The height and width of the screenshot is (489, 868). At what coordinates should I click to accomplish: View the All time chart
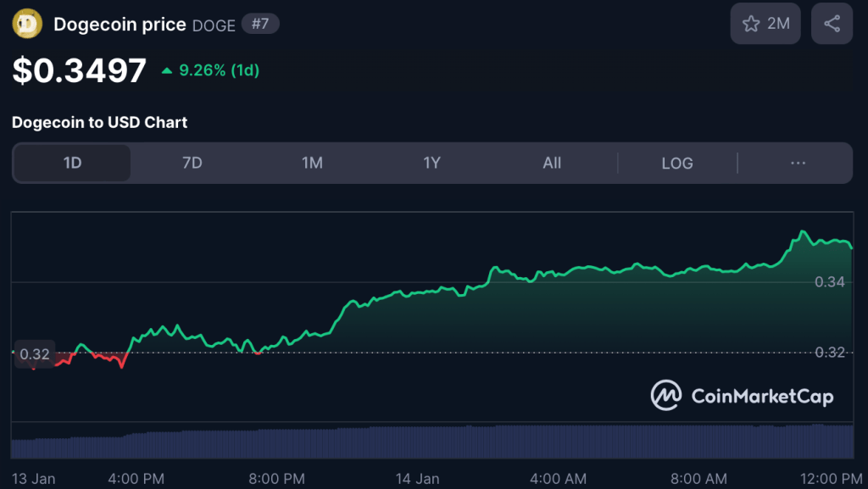pos(552,163)
